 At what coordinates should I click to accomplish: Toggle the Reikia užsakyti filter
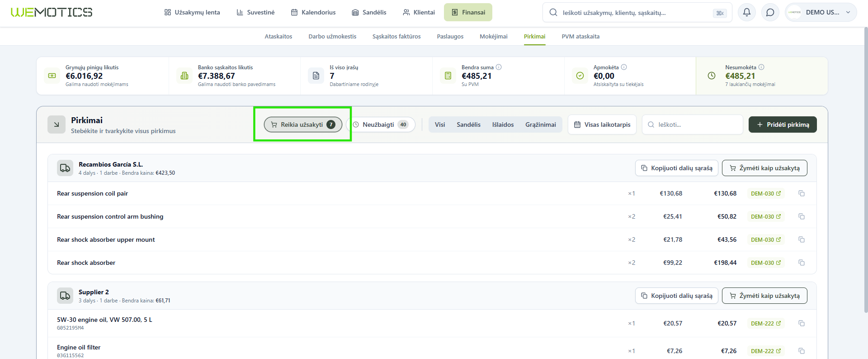click(303, 124)
